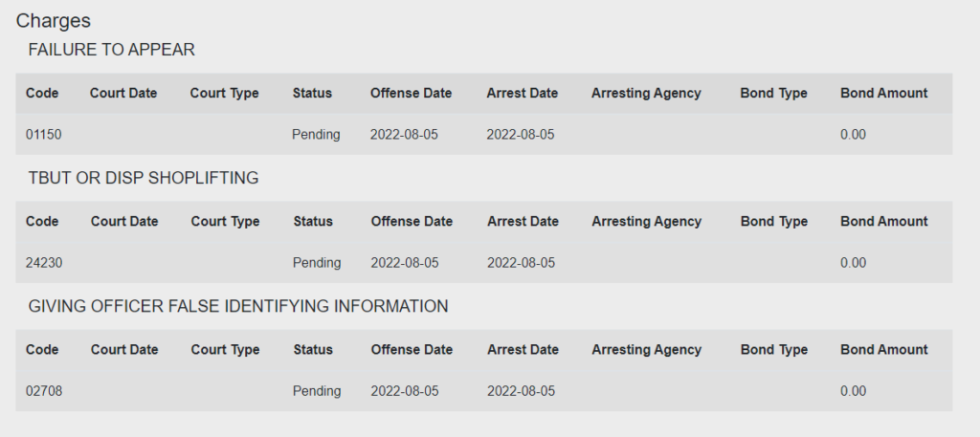The image size is (980, 437).
Task: Select the TBUT OR DISP SHOPLIFTING charge title
Action: [x=144, y=178]
